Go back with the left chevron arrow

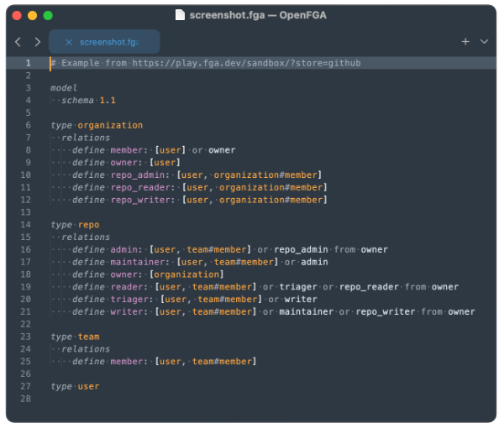click(18, 42)
